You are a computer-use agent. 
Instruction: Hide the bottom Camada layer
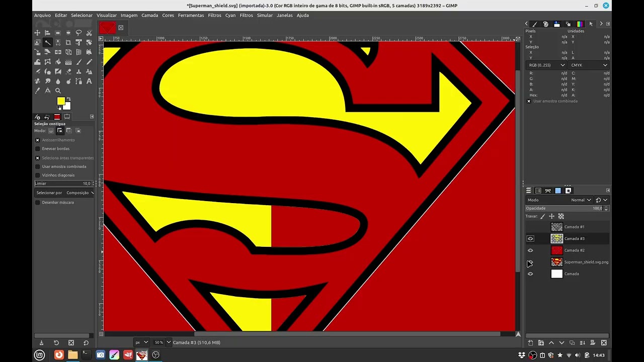530,274
